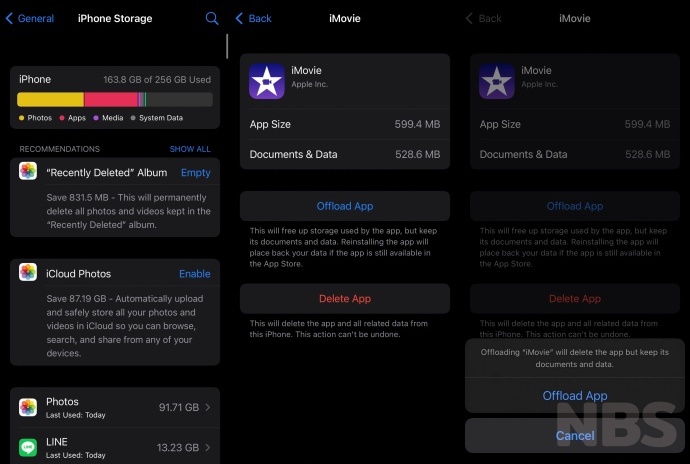Tap the yellow Photos segment of storage bar

(x=51, y=99)
